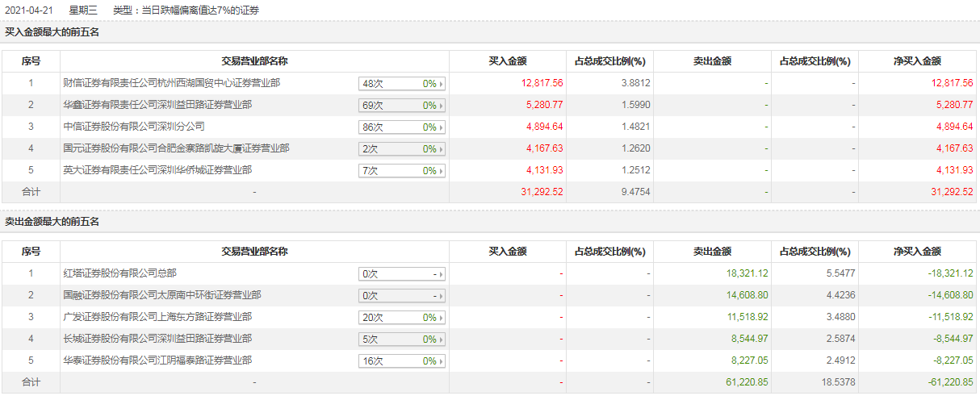980x400 pixels.
Task: Select the percentage value 1.5990
Action: [x=636, y=105]
